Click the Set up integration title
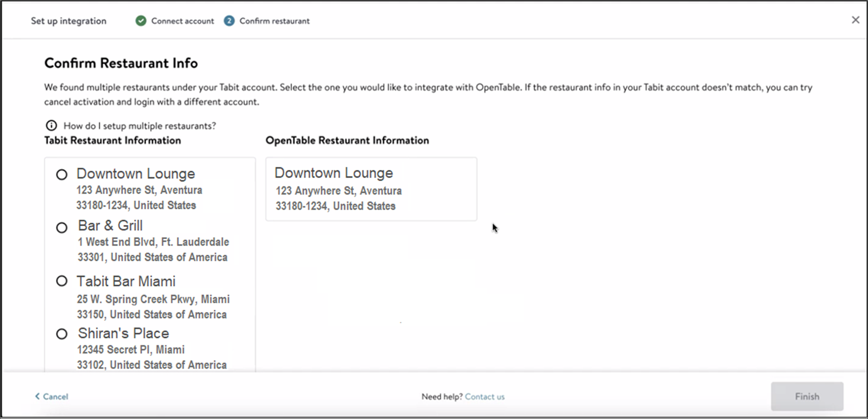This screenshot has height=419, width=868. click(68, 21)
